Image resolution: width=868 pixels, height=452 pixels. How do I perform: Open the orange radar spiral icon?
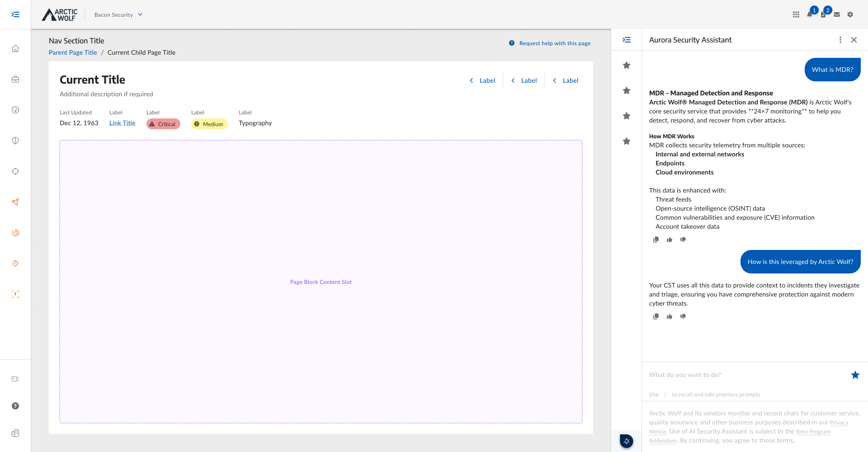click(x=15, y=233)
